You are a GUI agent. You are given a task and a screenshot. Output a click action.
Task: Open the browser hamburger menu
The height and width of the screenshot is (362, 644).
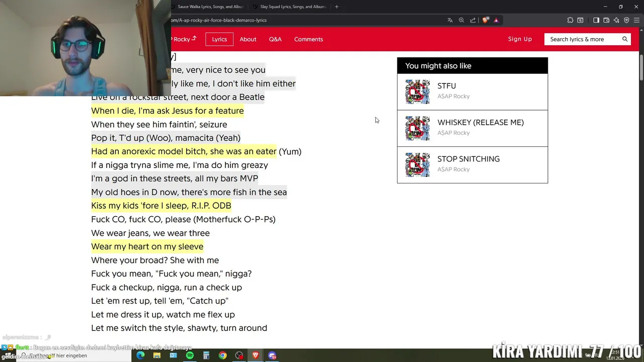point(636,20)
